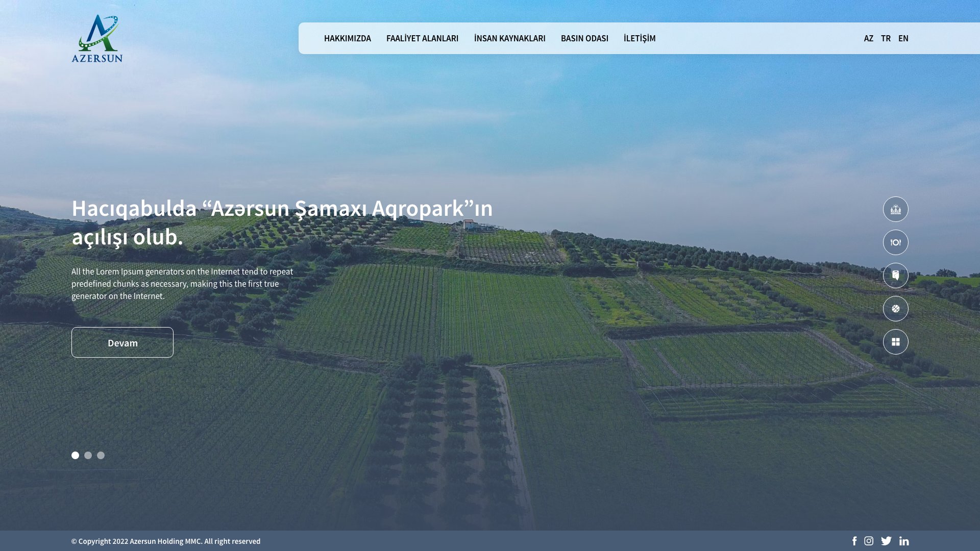Switch to the third slide dot
The image size is (980, 551).
tap(101, 455)
